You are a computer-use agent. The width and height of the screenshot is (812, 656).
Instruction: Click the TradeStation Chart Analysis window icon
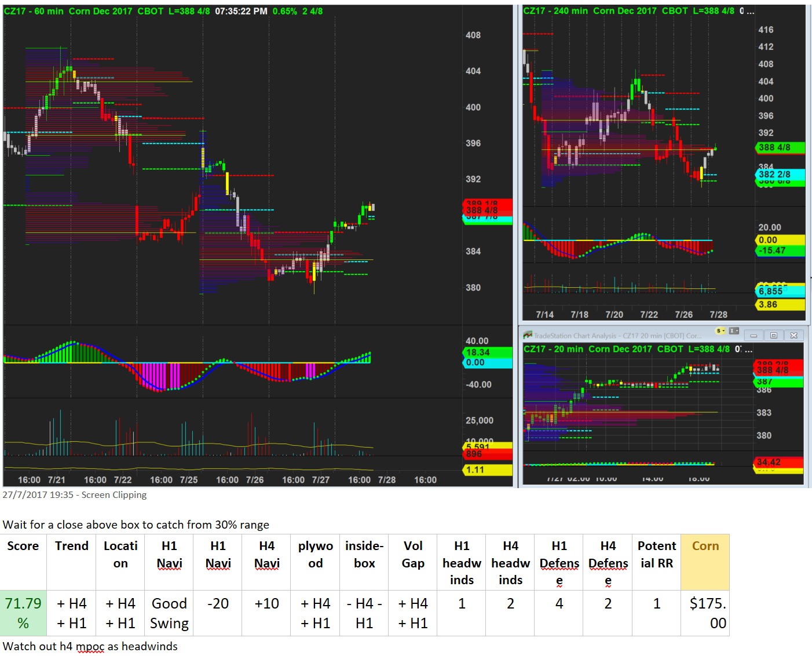[528, 335]
